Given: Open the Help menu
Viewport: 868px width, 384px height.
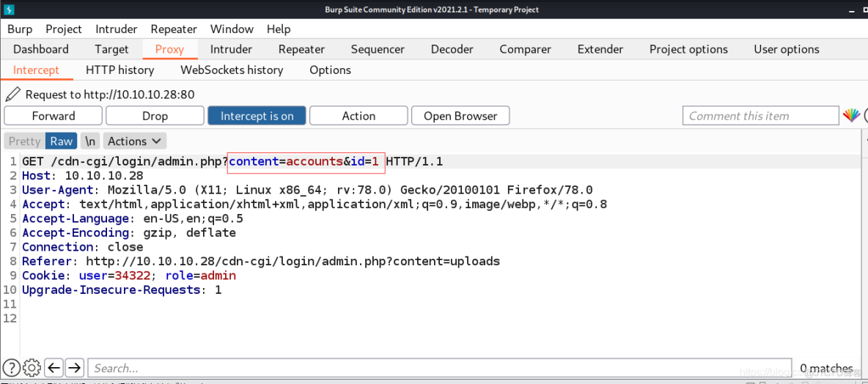Looking at the screenshot, I should 279,29.
